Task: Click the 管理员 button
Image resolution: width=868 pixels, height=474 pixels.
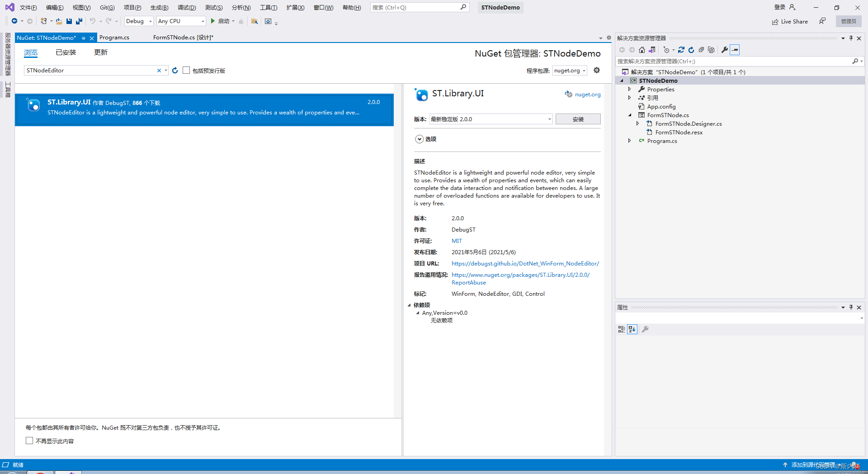Action: tap(849, 21)
